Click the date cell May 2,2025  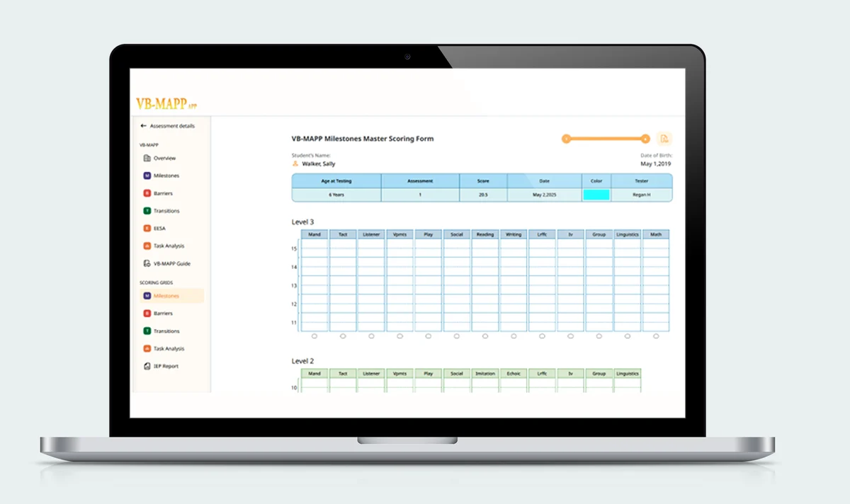[x=545, y=195]
